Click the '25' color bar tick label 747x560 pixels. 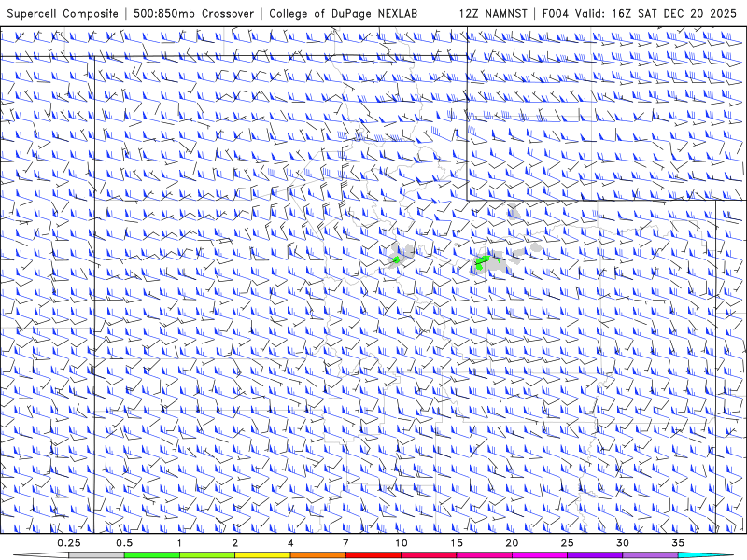[568, 543]
